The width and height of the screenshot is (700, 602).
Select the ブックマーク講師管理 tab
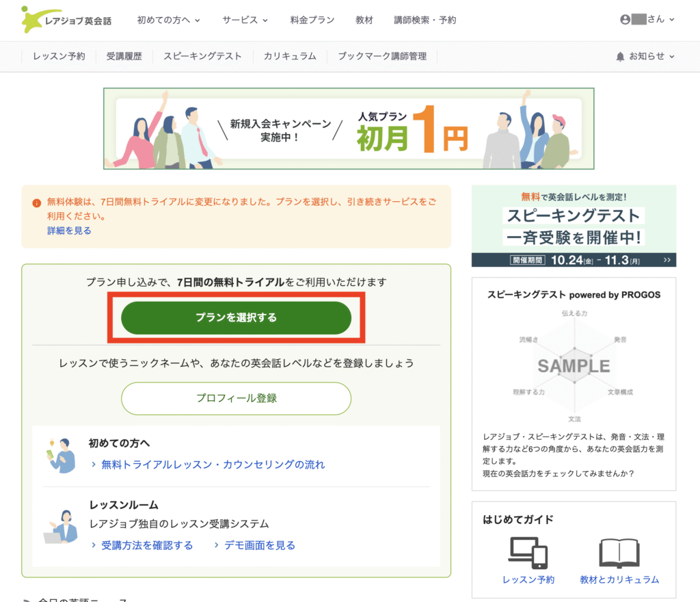pos(382,56)
